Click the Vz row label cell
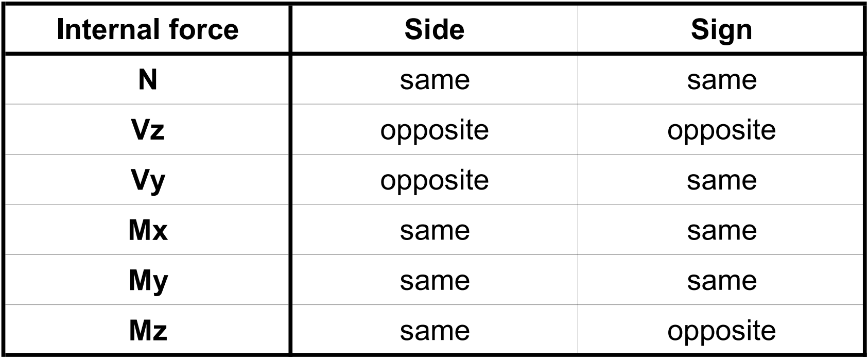The image size is (868, 359). [148, 130]
